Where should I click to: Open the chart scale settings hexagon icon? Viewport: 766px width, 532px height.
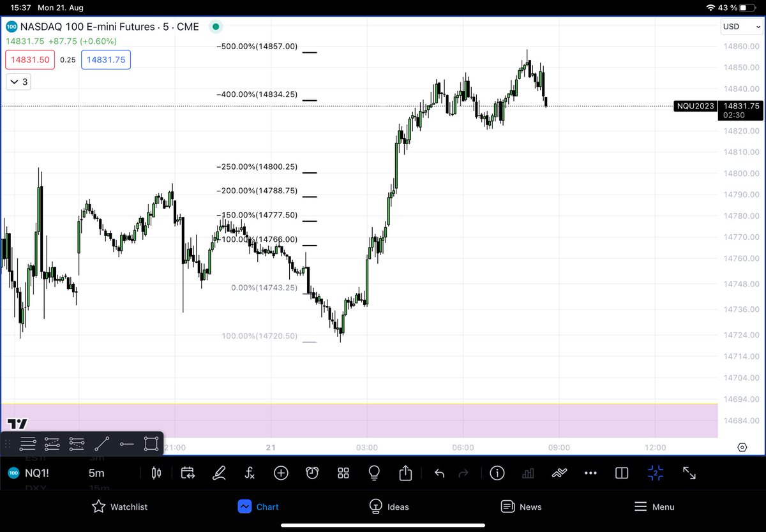[742, 448]
